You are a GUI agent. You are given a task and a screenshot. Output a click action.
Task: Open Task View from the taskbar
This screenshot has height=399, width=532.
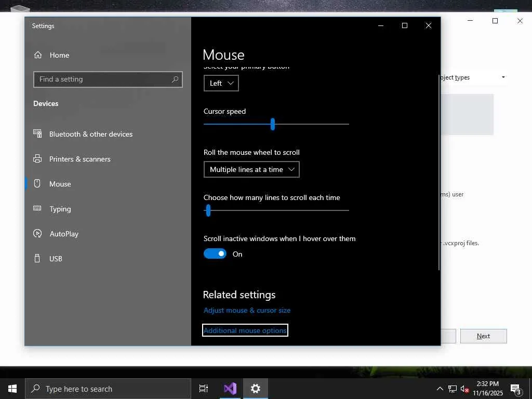click(x=204, y=389)
